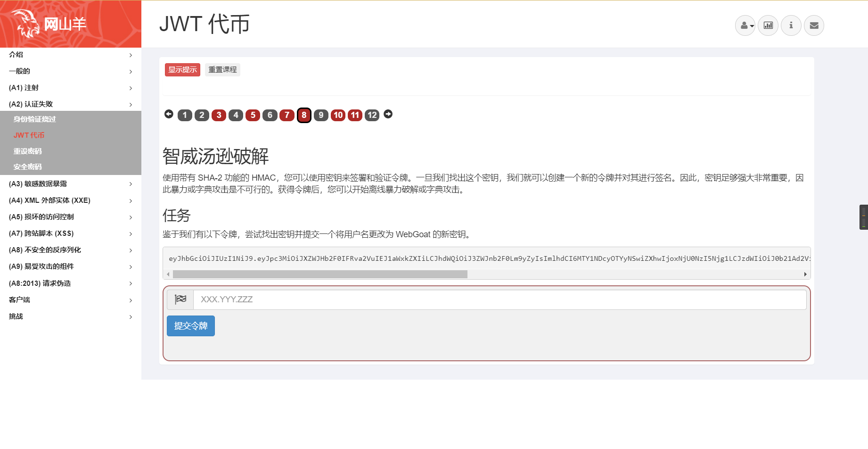The width and height of the screenshot is (868, 449).
Task: Expand the (A5) 损坏的访问控制 section
Action: [x=71, y=217]
